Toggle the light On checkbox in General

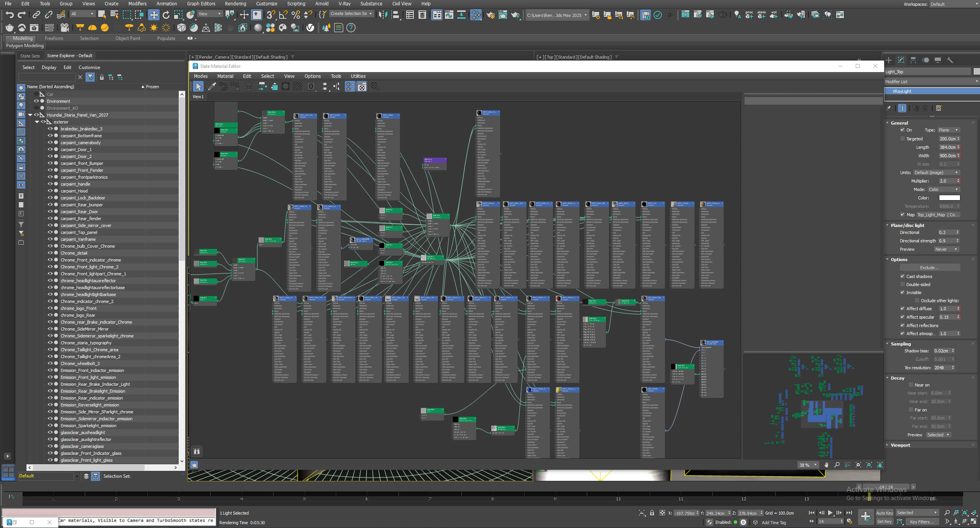903,130
